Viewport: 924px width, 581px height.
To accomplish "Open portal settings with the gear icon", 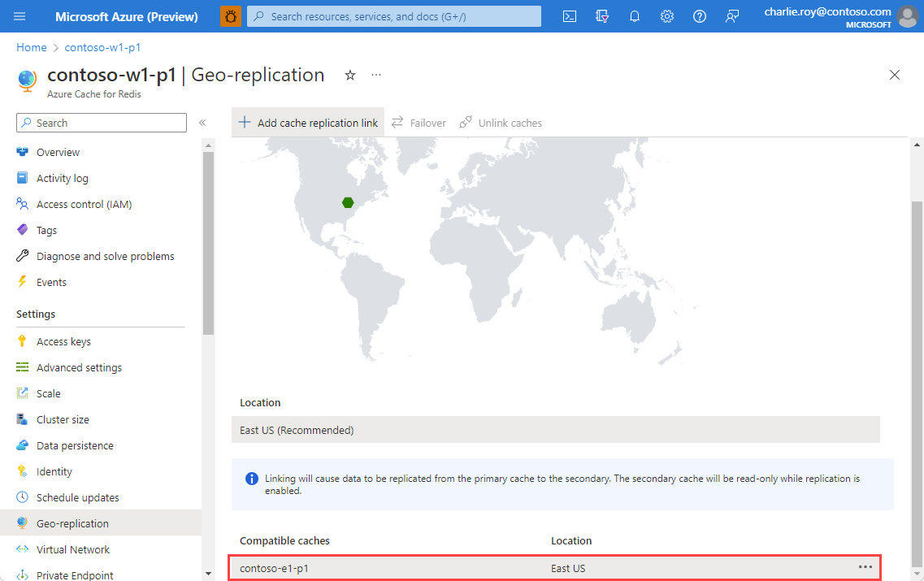I will (x=667, y=15).
